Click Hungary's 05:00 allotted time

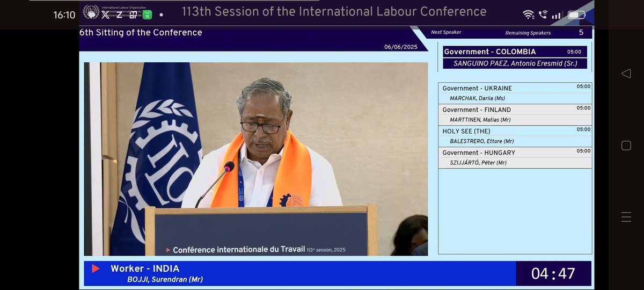tap(583, 151)
